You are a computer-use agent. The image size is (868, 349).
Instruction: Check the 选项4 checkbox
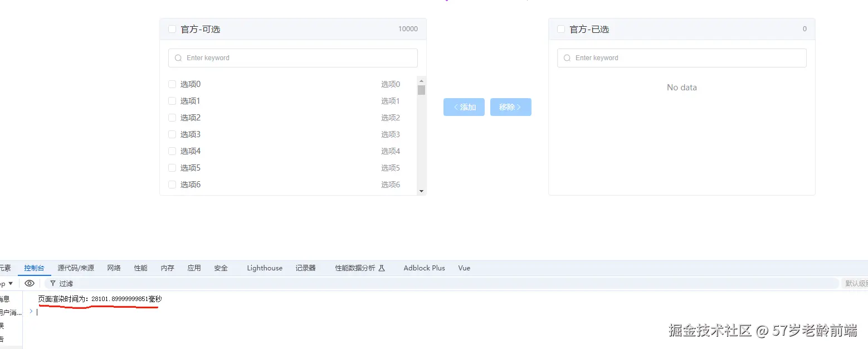coord(172,151)
